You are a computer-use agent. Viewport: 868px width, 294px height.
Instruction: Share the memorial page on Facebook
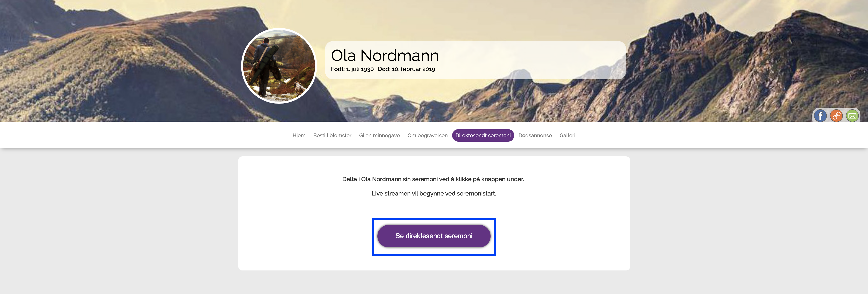[820, 116]
